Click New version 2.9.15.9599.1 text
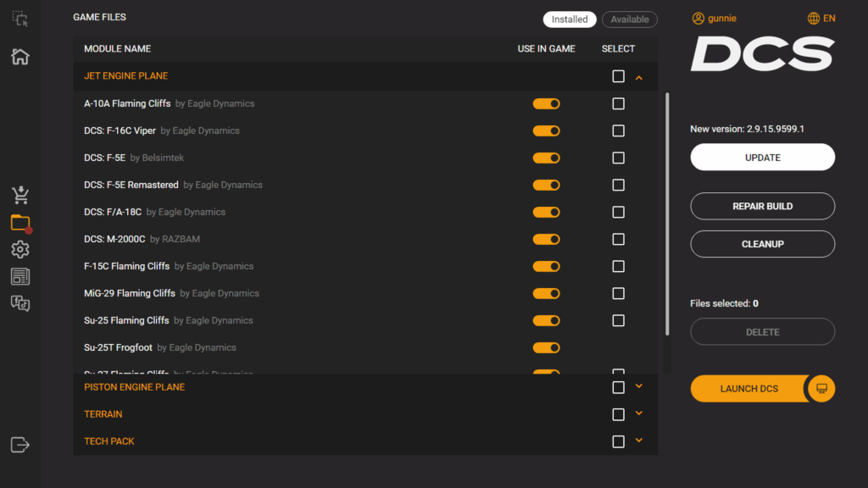Screen dimensions: 868x488 click(x=747, y=129)
